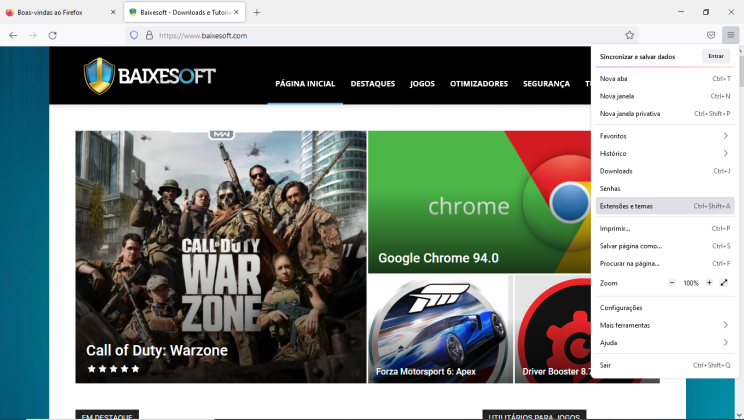
Task: Expand the Ajuda submenu
Action: [665, 343]
